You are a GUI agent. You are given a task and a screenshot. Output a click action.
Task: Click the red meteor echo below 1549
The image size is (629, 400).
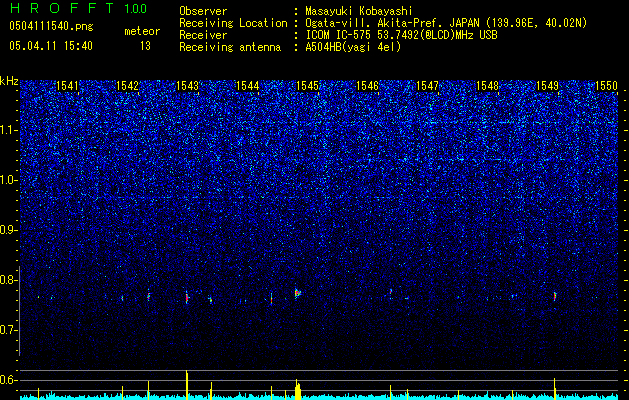click(x=555, y=296)
